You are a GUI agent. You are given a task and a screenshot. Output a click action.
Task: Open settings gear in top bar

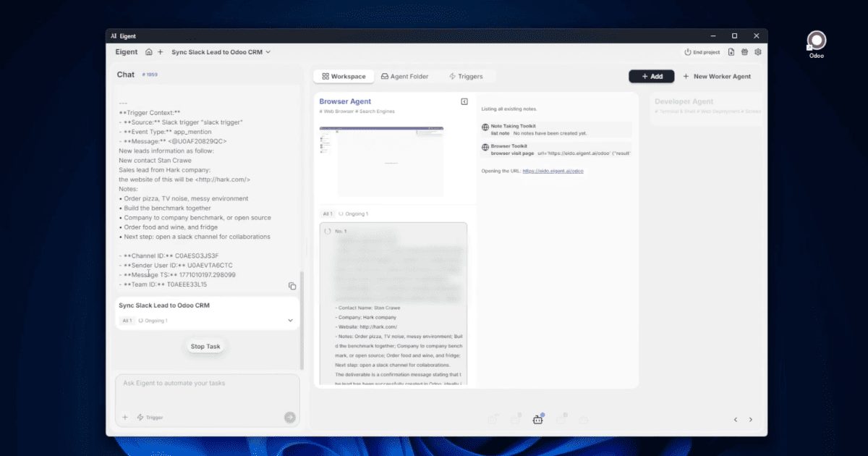coord(758,52)
